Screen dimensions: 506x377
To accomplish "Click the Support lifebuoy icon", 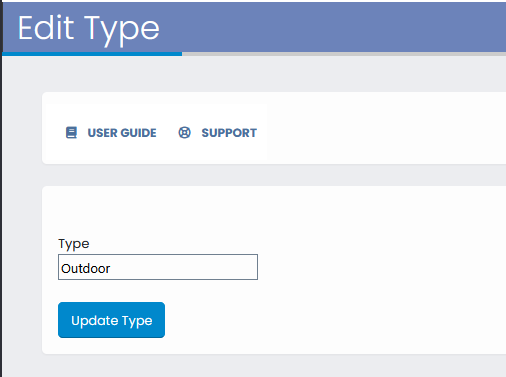I will click(184, 133).
